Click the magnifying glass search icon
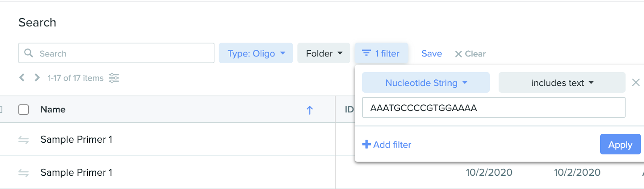 29,53
